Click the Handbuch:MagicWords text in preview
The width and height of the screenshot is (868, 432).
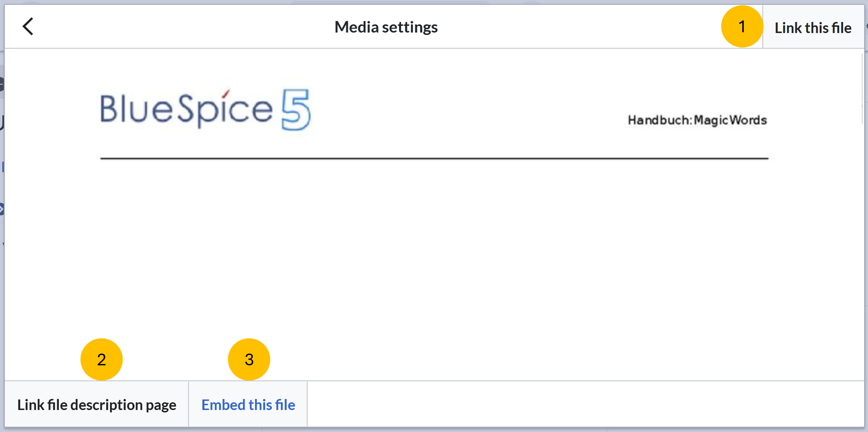pyautogui.click(x=697, y=120)
